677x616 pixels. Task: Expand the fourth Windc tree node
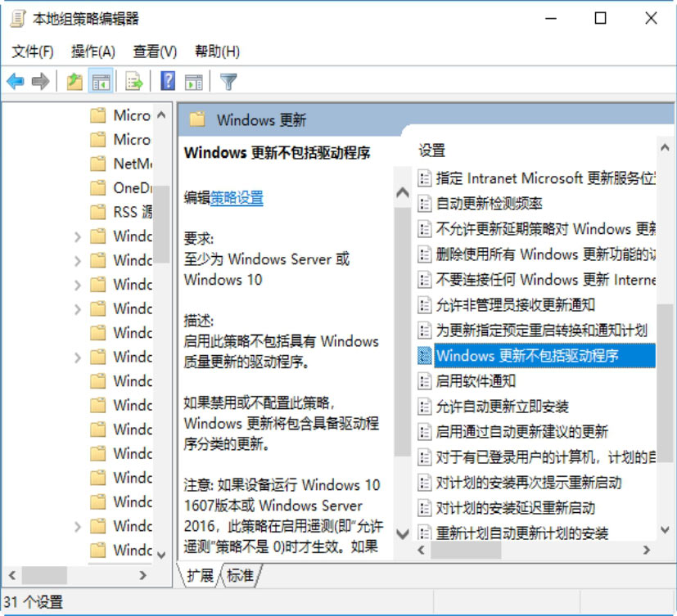click(77, 309)
